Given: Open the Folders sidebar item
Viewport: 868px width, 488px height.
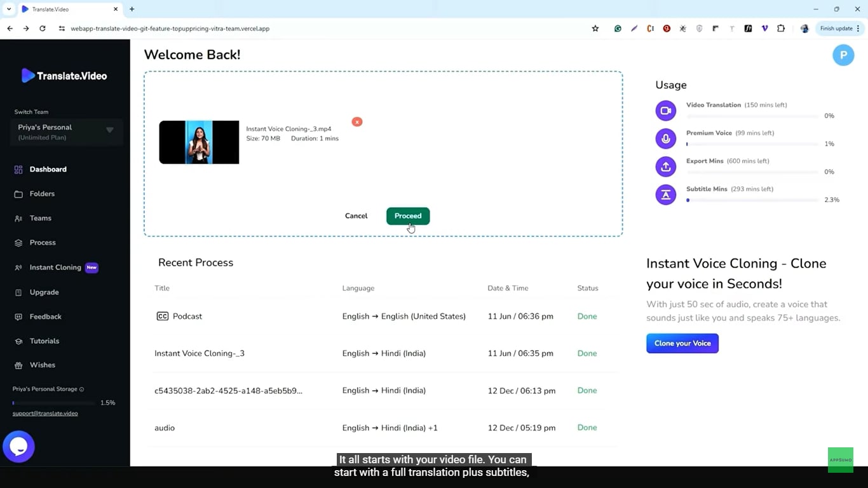Looking at the screenshot, I should 42,194.
